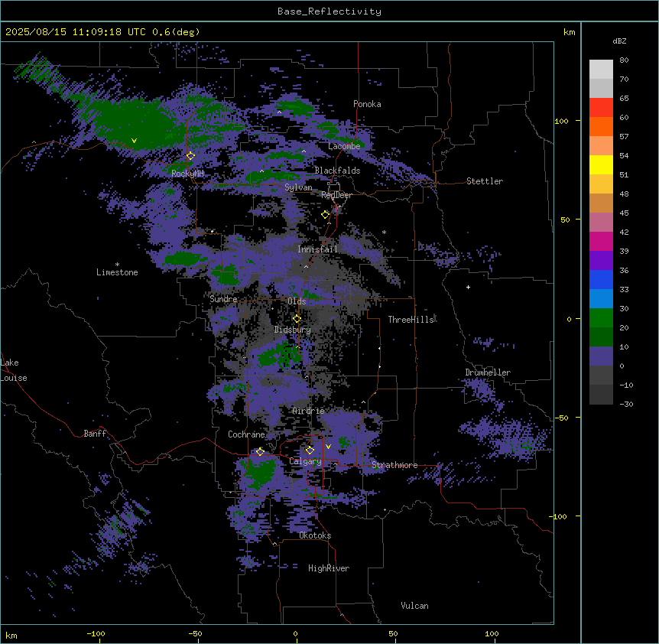Click the Okotoks label

[x=315, y=535]
